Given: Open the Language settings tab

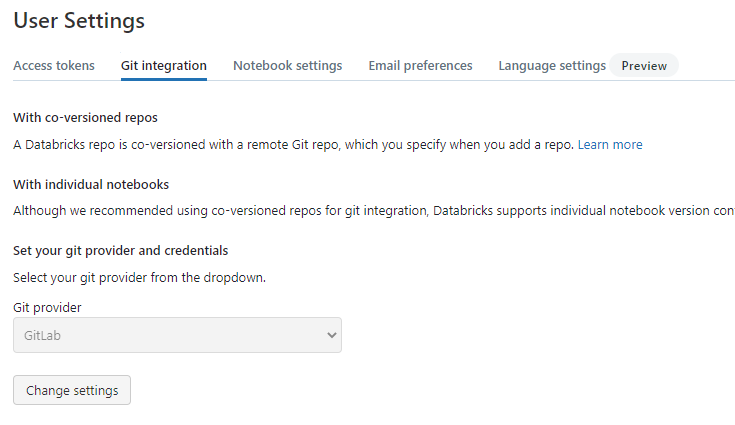Looking at the screenshot, I should (552, 66).
